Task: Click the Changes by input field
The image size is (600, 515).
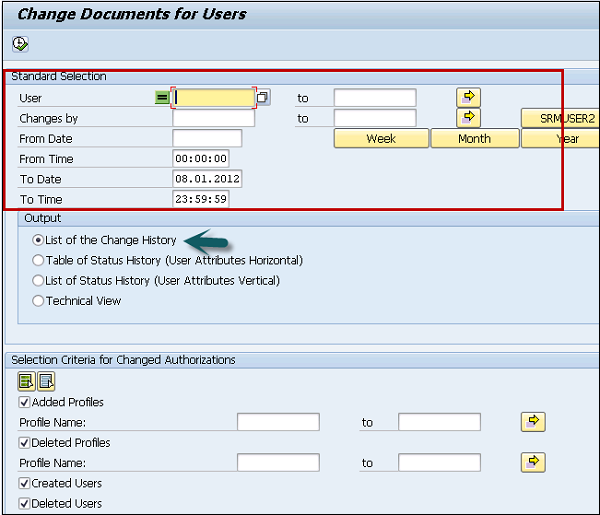Action: coord(214,118)
